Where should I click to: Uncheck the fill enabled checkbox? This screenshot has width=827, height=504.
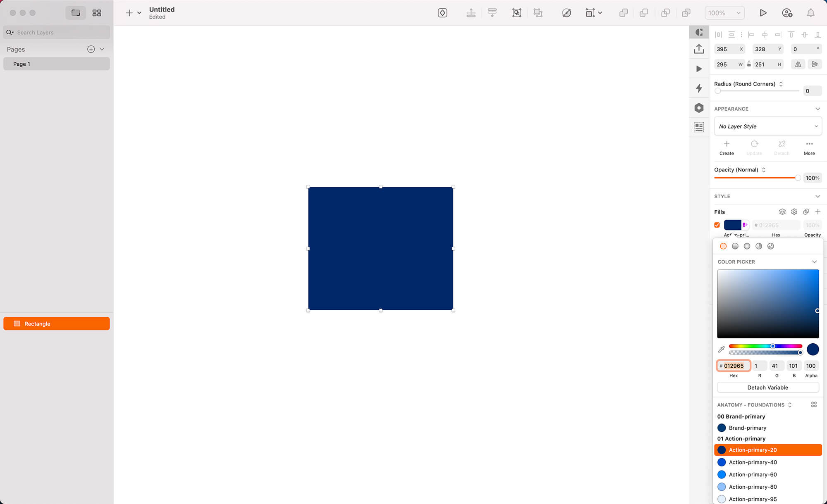click(717, 225)
